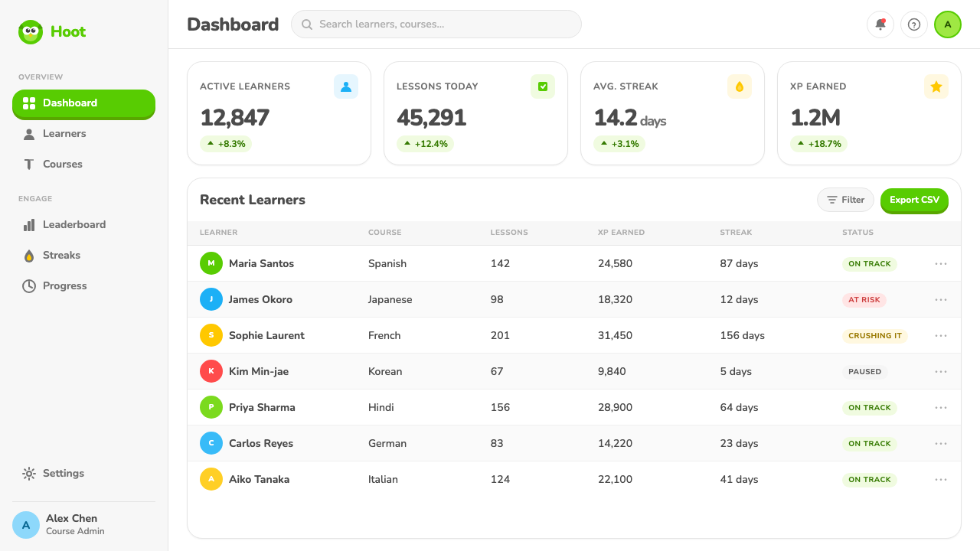Click Priya Sharma's P avatar

[x=211, y=407]
